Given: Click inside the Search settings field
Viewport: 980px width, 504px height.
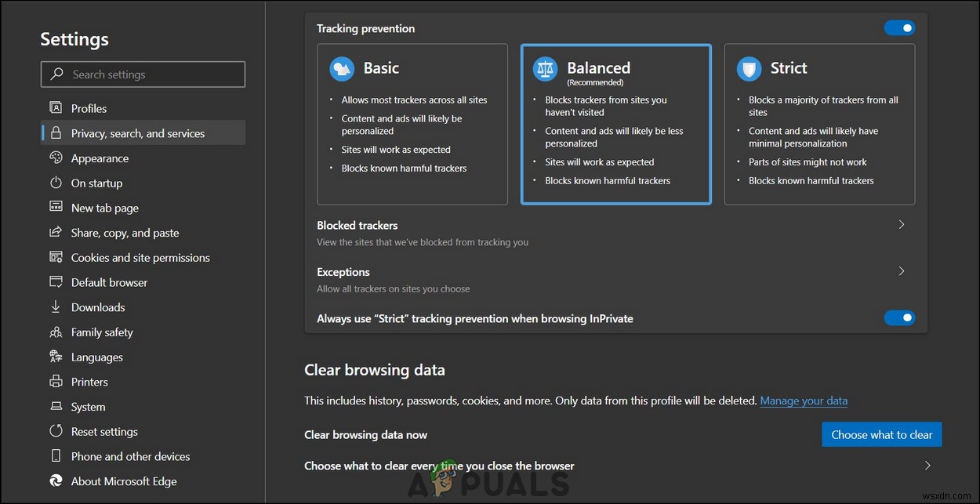Looking at the screenshot, I should point(143,74).
